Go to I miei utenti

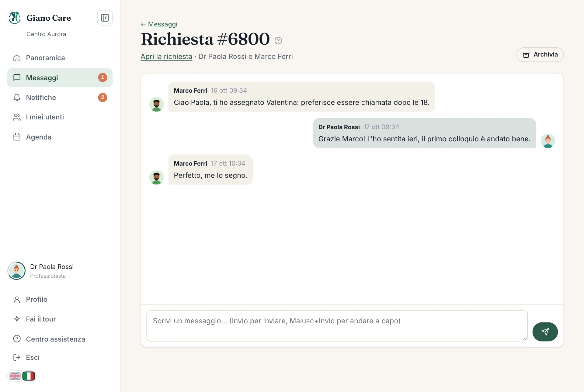click(60, 117)
